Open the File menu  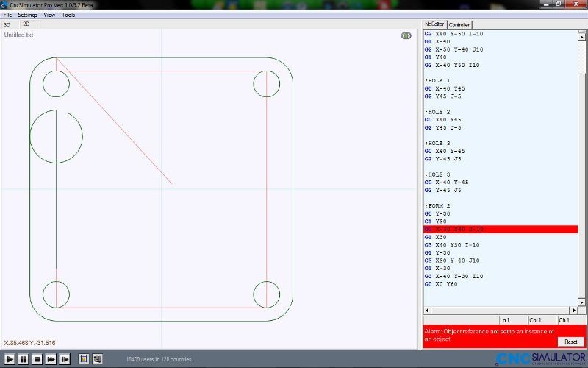pyautogui.click(x=7, y=15)
